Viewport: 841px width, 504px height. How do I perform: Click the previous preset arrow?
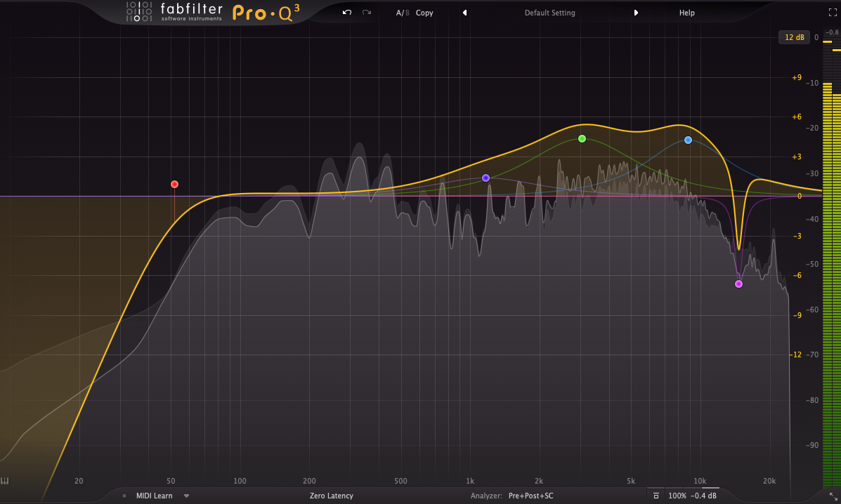[x=464, y=13]
